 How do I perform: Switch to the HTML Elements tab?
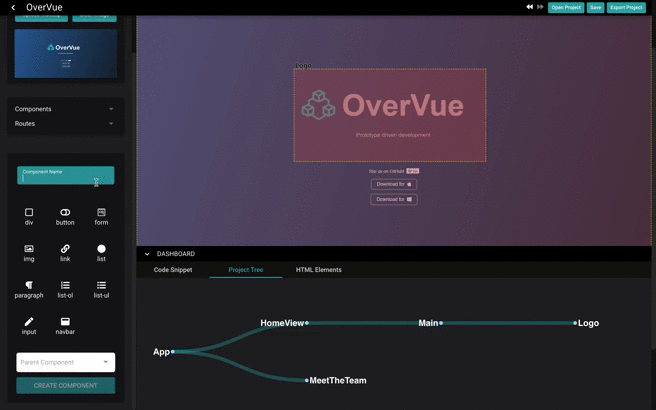pos(318,270)
